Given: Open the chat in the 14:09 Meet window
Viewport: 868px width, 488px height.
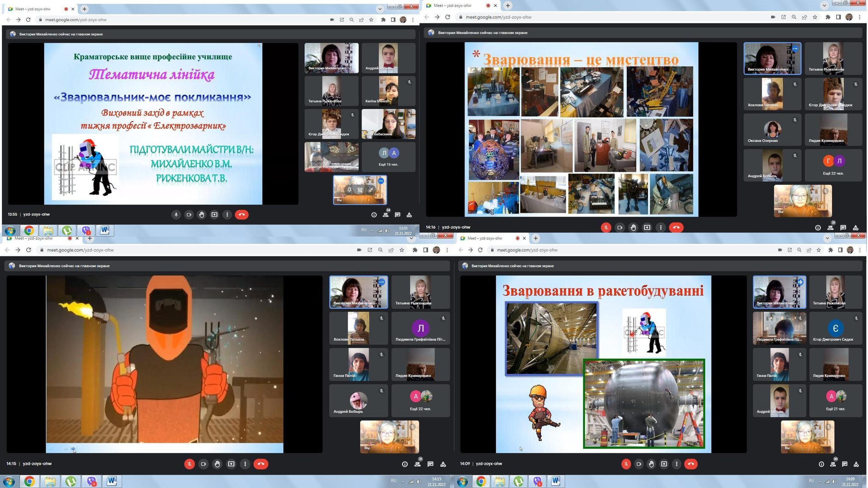Looking at the screenshot, I should coord(845,464).
